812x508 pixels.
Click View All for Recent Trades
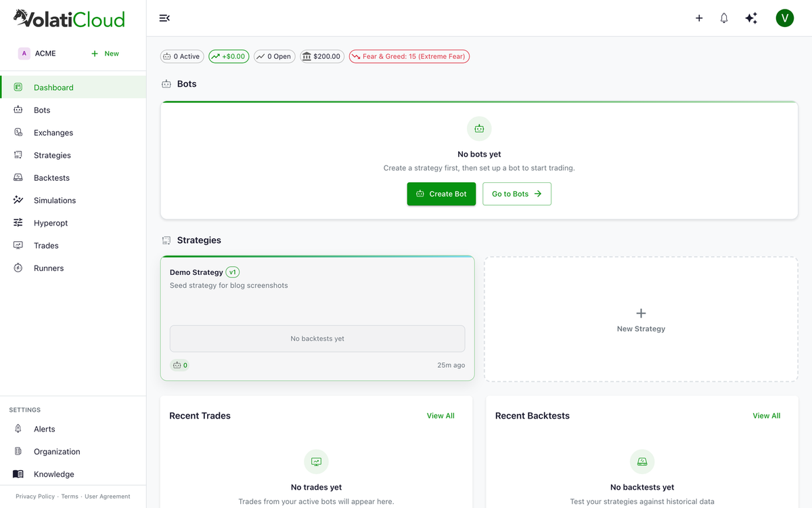[x=441, y=416]
